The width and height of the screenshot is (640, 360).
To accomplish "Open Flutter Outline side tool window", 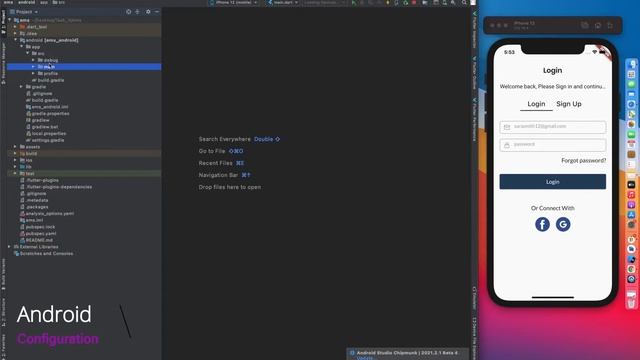I will coord(474,73).
